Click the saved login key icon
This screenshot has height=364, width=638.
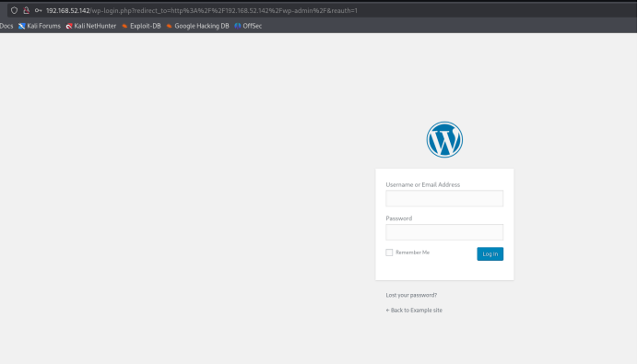[38, 10]
